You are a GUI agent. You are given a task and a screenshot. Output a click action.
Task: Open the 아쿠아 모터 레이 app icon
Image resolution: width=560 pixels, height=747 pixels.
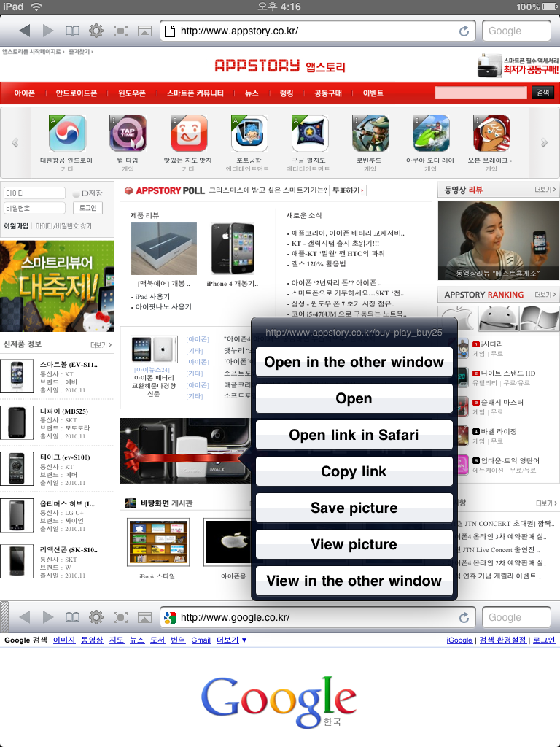(x=431, y=133)
